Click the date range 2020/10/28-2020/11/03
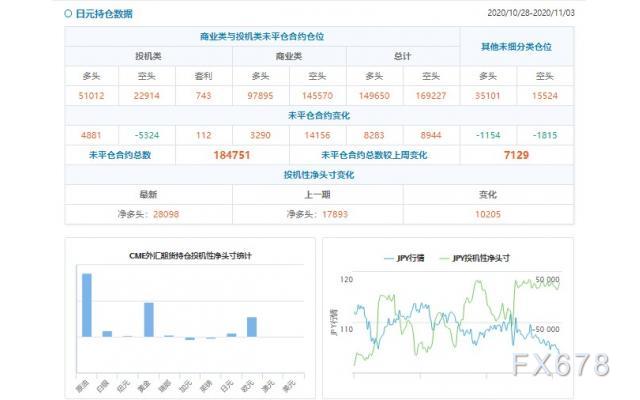The width and height of the screenshot is (640, 400). (531, 13)
